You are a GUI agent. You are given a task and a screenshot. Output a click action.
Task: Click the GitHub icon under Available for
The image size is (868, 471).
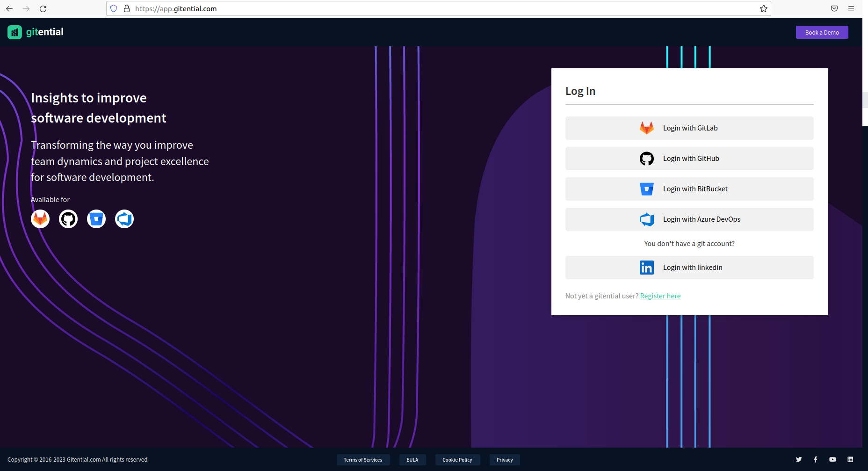[x=68, y=219]
